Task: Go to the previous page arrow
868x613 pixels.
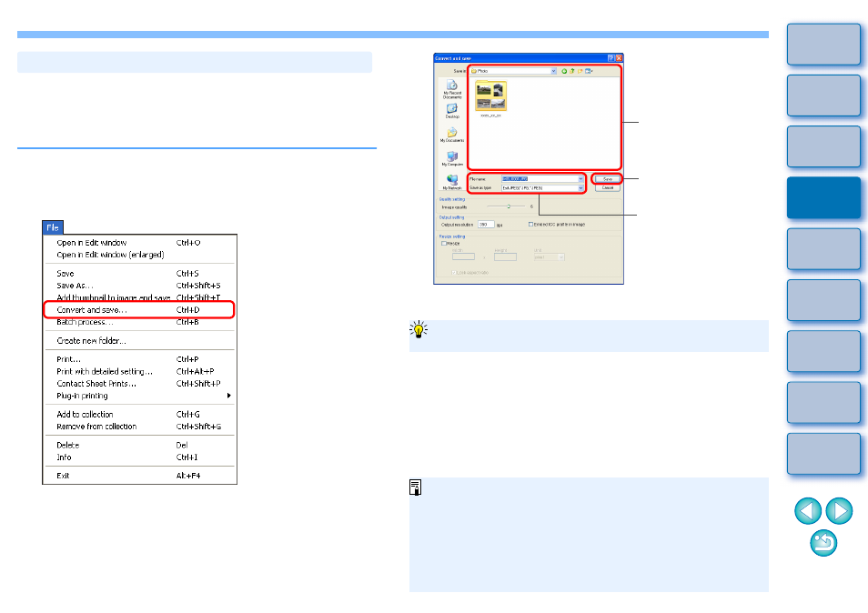Action: [x=808, y=510]
